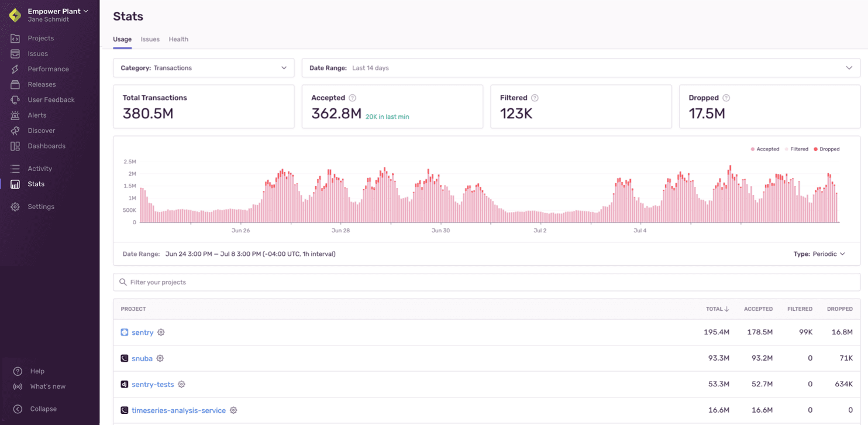Toggle Dropped series in chart legend

click(x=826, y=149)
